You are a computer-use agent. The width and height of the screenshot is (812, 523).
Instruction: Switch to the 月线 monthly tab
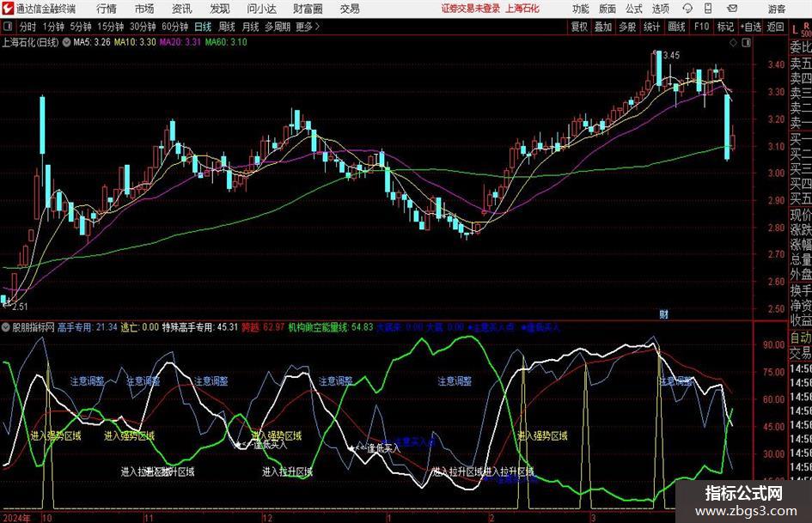(x=250, y=27)
